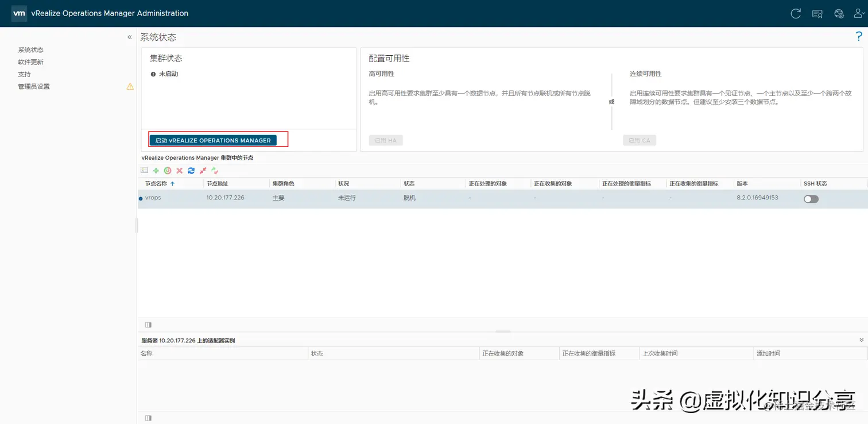Go to the 管理员设置 section
868x424 pixels.
pos(35,86)
